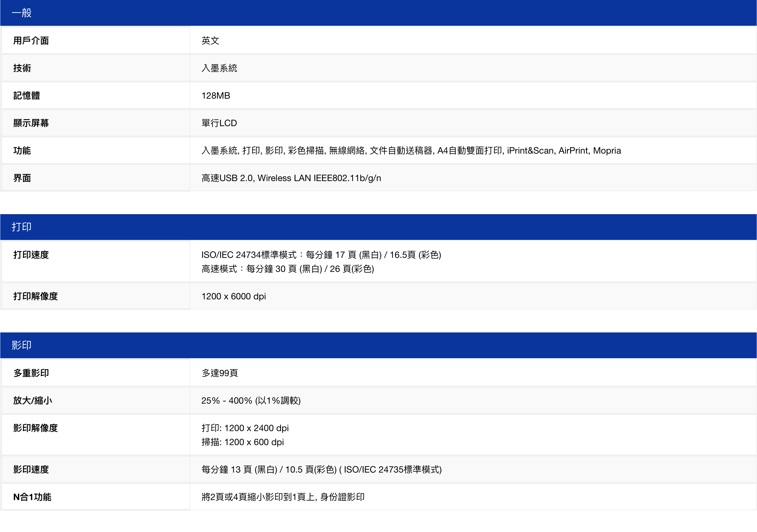Click the N合1功能 row label
This screenshot has height=532, width=757.
click(x=32, y=497)
